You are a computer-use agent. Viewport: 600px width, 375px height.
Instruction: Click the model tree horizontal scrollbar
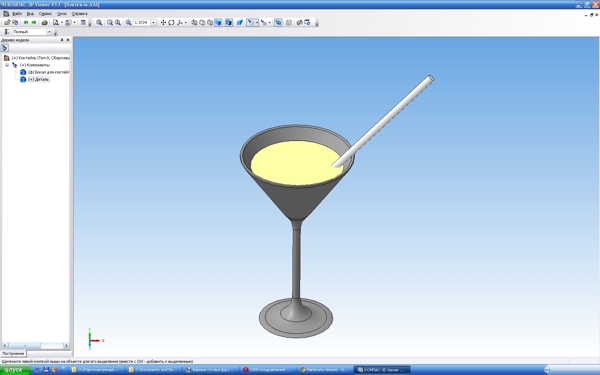tap(36, 346)
